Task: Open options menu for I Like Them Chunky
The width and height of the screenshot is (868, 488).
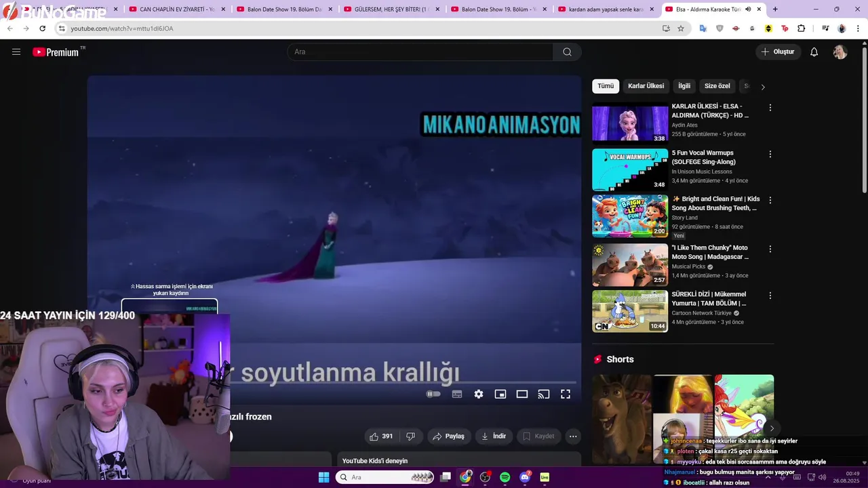Action: (x=770, y=249)
